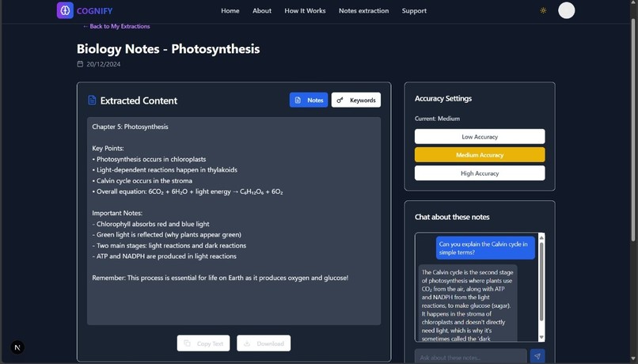Go to the Home menu item
The width and height of the screenshot is (638, 364).
pyautogui.click(x=230, y=11)
